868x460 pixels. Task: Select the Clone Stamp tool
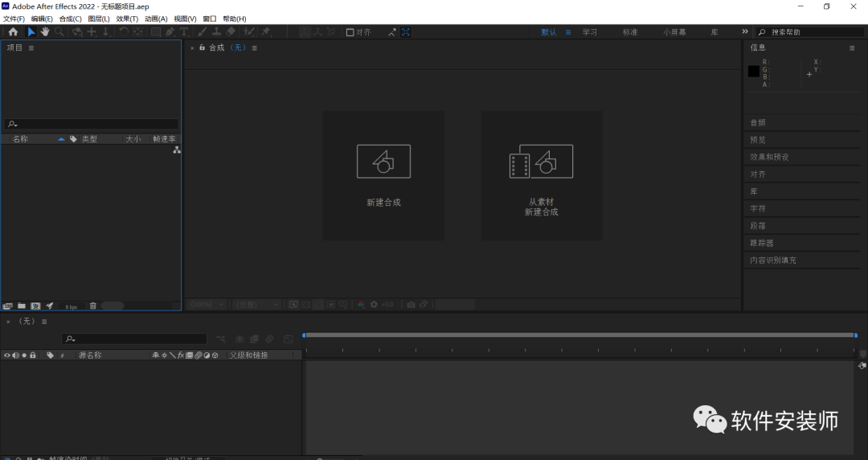point(216,32)
